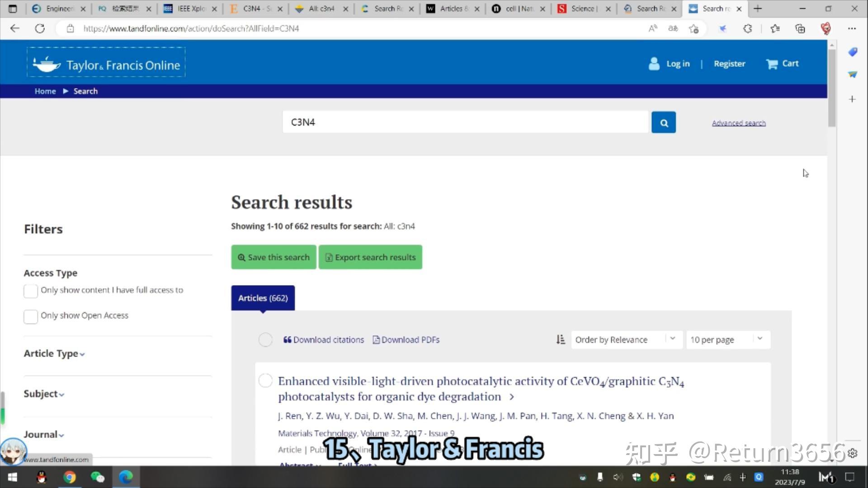Image resolution: width=868 pixels, height=488 pixels.
Task: Switch to the IEEE Xplore browser tab
Action: (x=190, y=9)
